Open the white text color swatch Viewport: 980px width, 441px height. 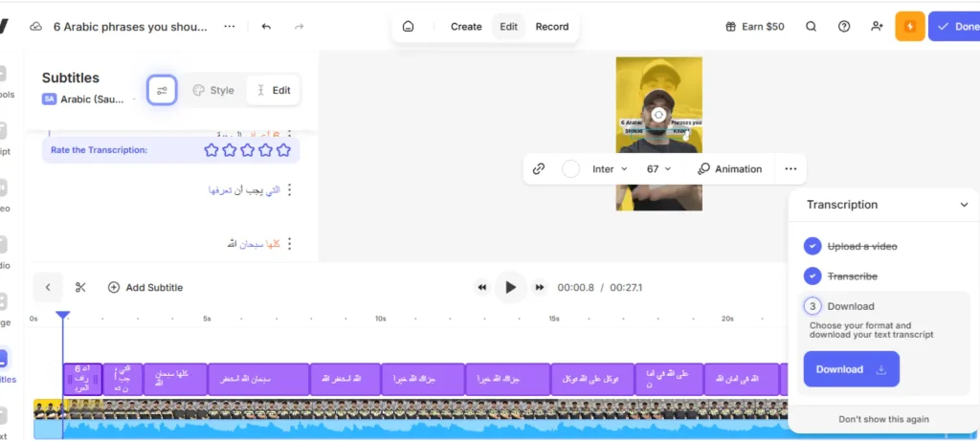click(570, 168)
